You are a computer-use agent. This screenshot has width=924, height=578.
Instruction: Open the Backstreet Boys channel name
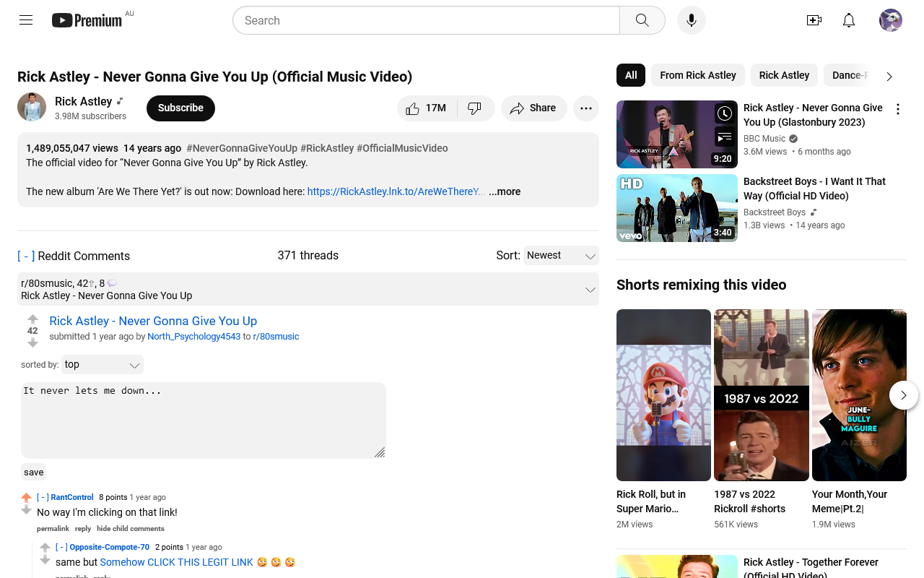(x=775, y=212)
